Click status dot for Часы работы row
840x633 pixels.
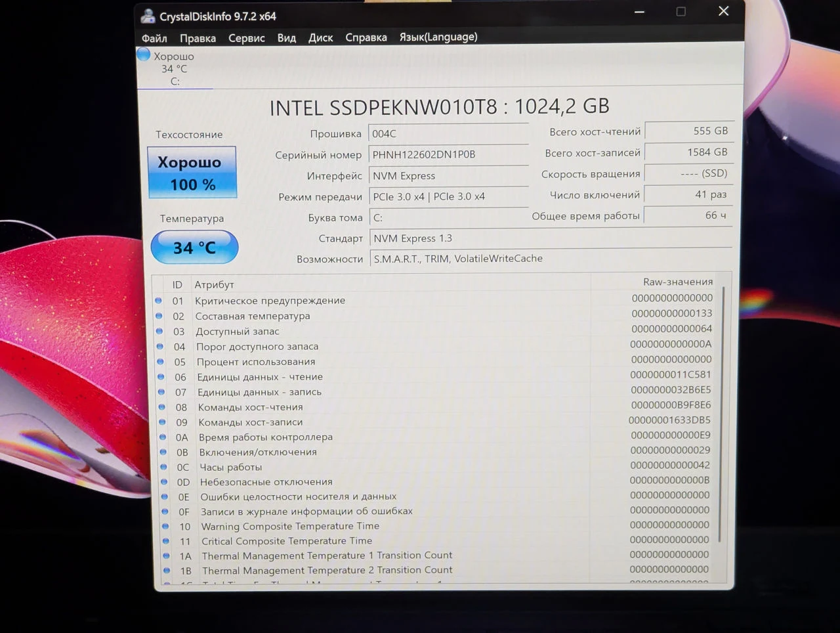coord(164,467)
